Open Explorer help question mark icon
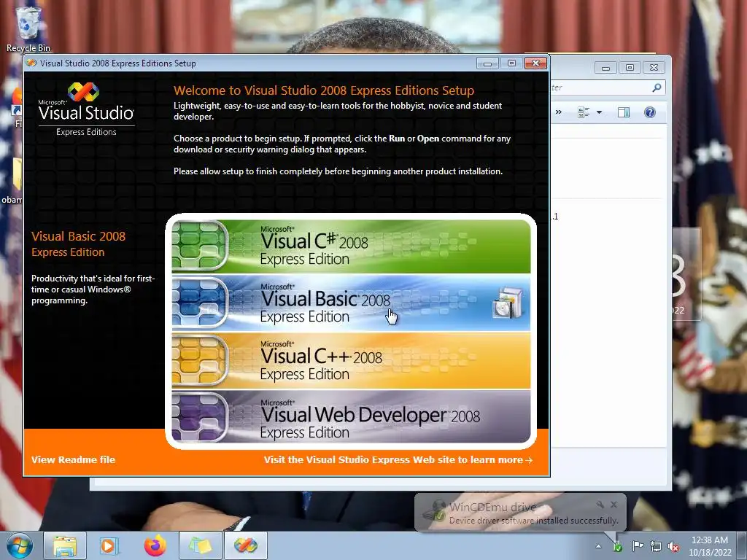The height and width of the screenshot is (560, 747). pos(650,112)
